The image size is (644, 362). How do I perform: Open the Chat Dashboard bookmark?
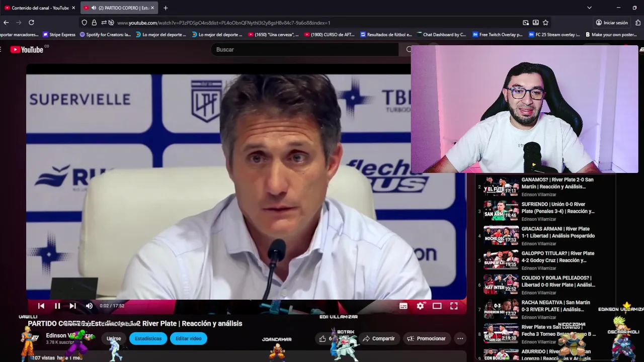441,35
